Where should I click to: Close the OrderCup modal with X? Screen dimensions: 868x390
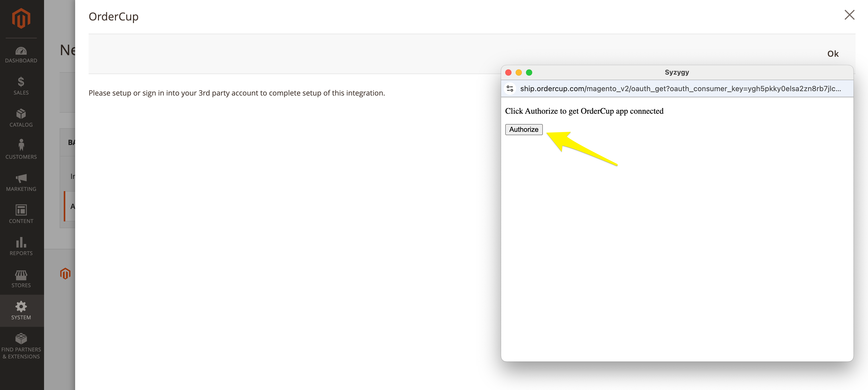click(x=849, y=15)
